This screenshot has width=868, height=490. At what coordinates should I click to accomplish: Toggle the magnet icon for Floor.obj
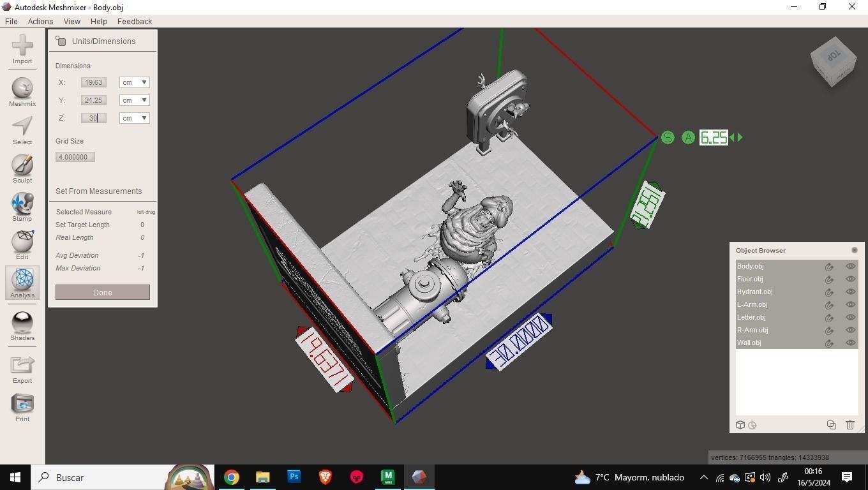[x=829, y=279]
